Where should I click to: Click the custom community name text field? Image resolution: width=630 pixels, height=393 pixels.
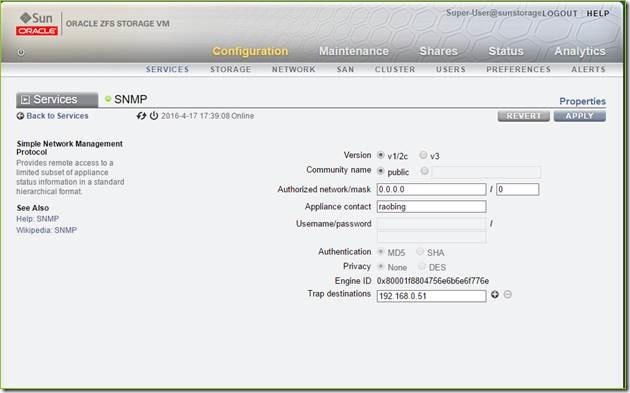[x=486, y=172]
